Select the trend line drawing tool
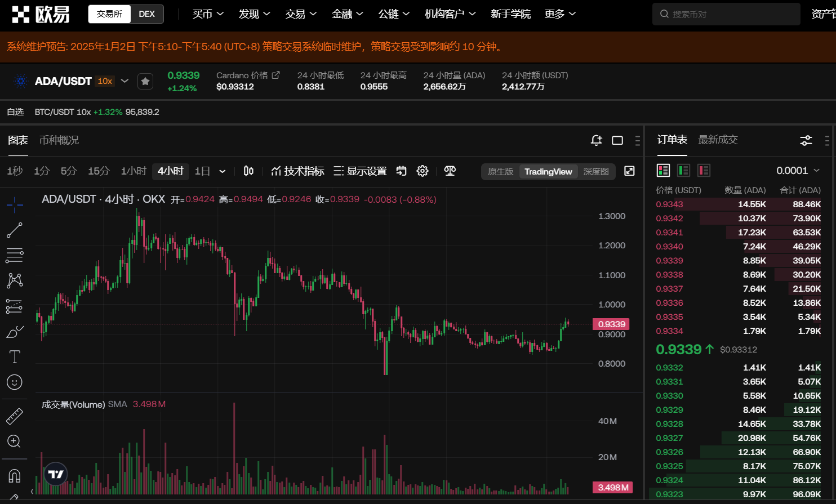 point(15,230)
